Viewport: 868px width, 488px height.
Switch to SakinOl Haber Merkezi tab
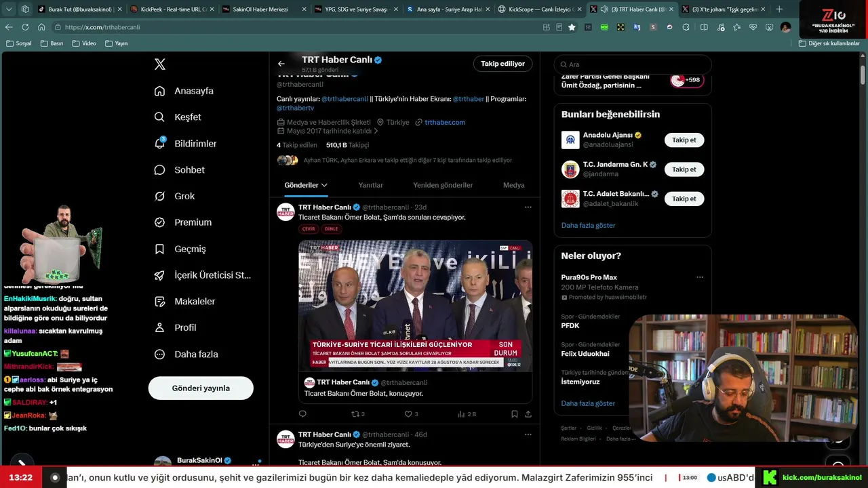tap(265, 9)
